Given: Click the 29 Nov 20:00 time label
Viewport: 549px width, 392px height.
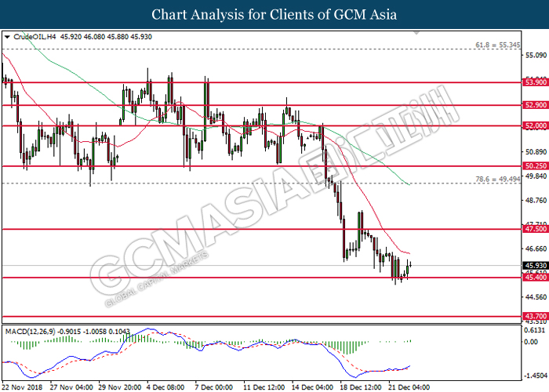Looking at the screenshot, I should tap(120, 387).
